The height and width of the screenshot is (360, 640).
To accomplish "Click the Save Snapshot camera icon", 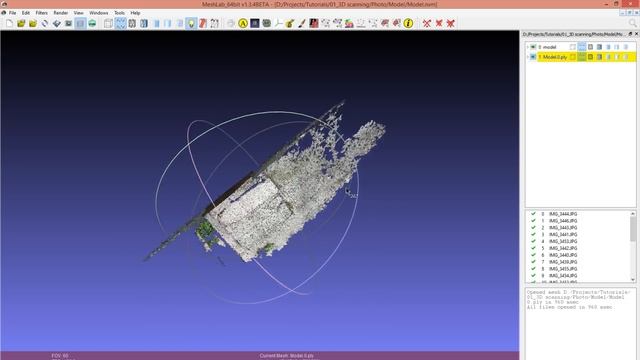I will (x=69, y=24).
